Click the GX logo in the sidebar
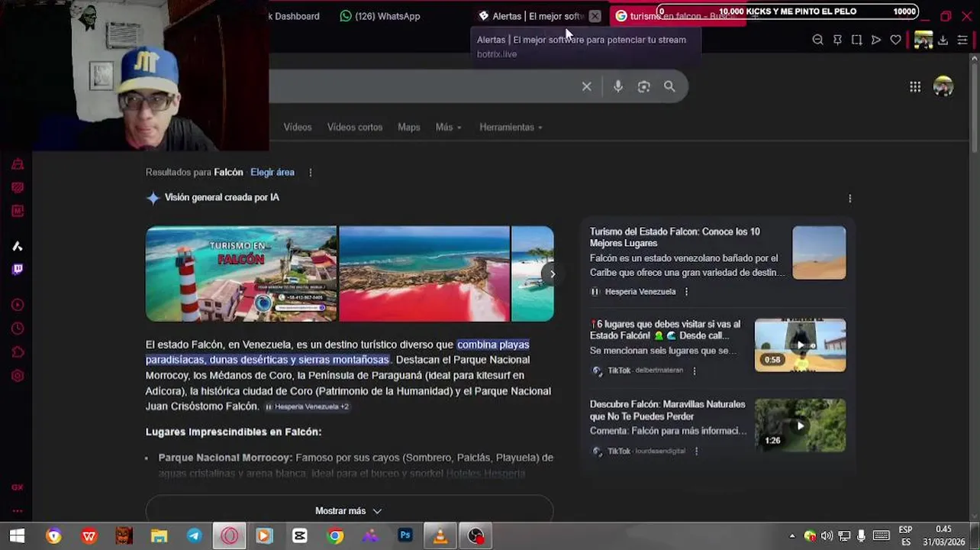The image size is (980, 550). [18, 487]
